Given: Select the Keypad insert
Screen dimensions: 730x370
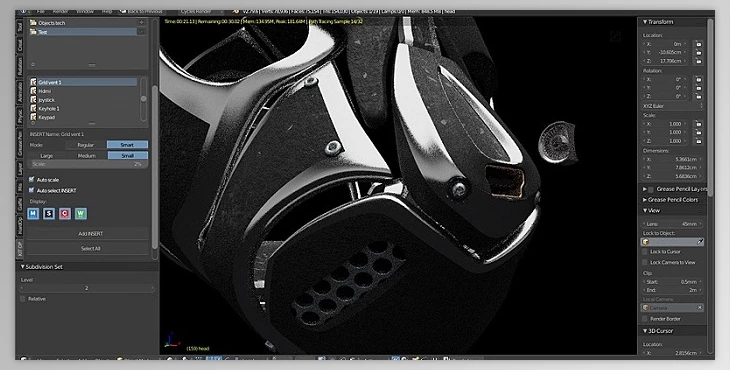Looking at the screenshot, I should pos(84,117).
